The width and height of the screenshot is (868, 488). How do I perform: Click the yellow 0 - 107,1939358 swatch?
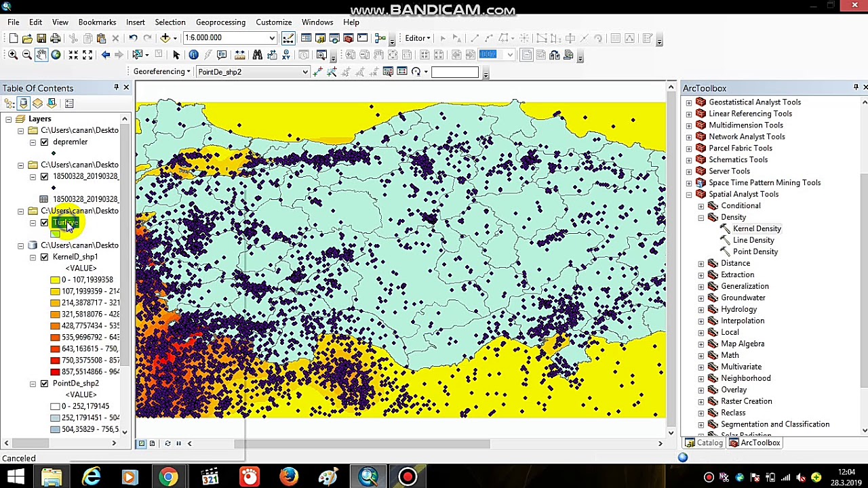[x=55, y=280]
